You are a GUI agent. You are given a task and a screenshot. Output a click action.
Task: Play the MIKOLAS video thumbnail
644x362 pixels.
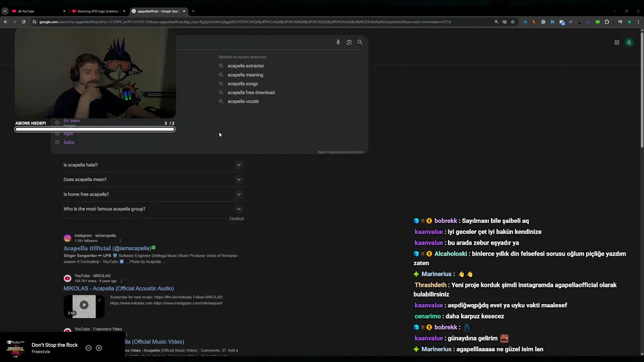click(x=84, y=305)
